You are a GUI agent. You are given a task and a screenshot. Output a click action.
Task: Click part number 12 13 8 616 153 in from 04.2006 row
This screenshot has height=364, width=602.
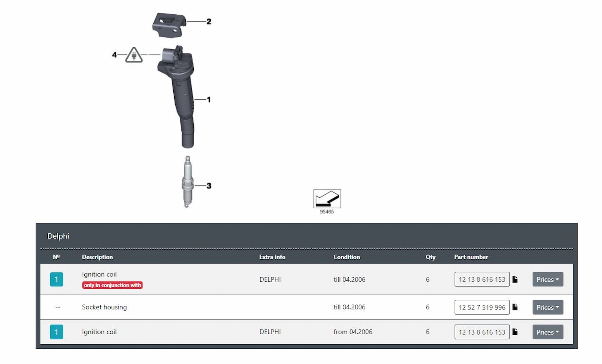tap(482, 332)
